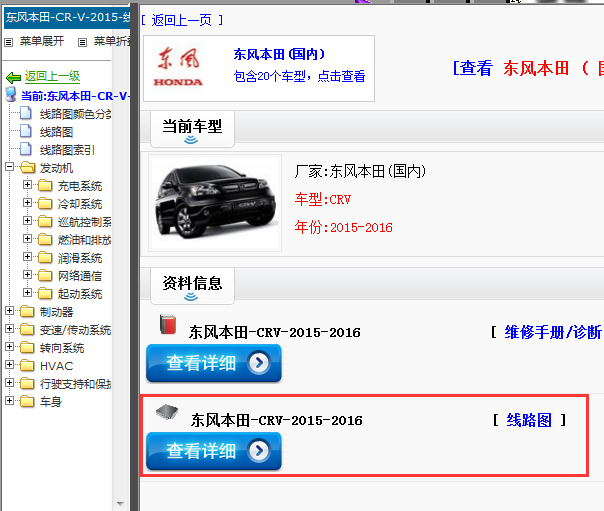Open the 维修手册/诊断 link
The height and width of the screenshot is (511, 604).
click(x=553, y=332)
